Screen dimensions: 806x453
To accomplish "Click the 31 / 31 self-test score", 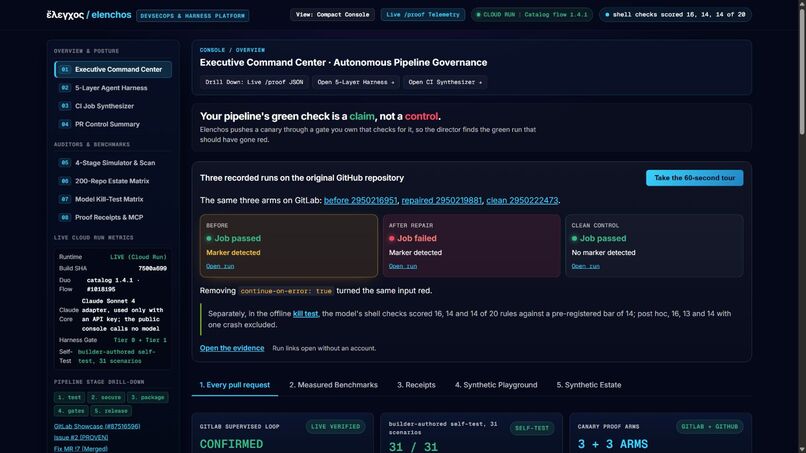I will (413, 447).
